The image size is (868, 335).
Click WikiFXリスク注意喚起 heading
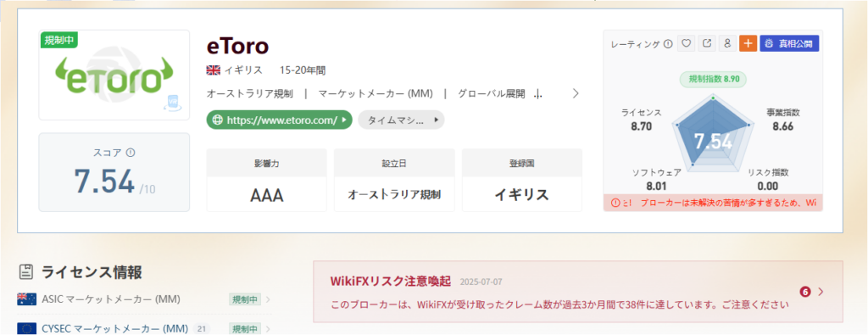coord(391,281)
